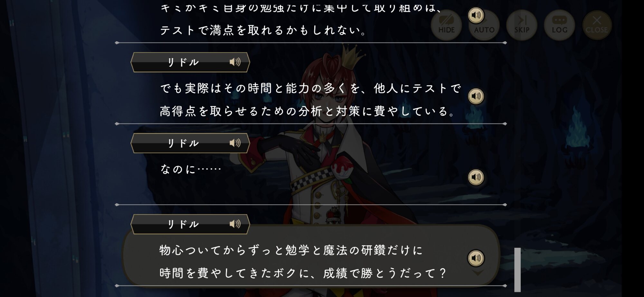
Task: Click the log scrollbar thumb
Action: click(517, 270)
